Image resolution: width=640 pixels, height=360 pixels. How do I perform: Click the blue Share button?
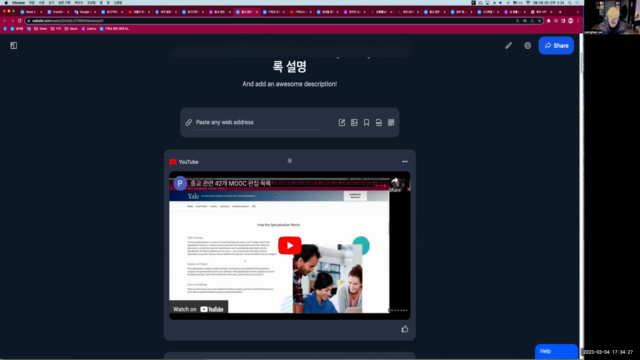(556, 46)
